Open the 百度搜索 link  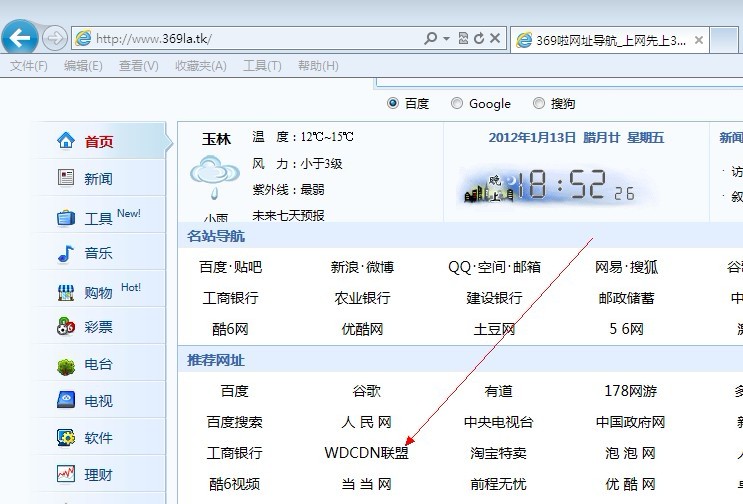coord(235,422)
